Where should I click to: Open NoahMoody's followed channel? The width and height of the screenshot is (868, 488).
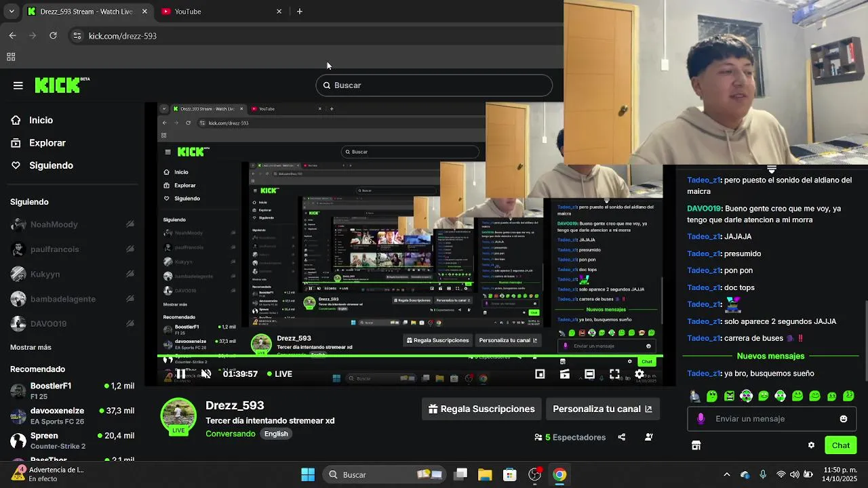(x=73, y=224)
